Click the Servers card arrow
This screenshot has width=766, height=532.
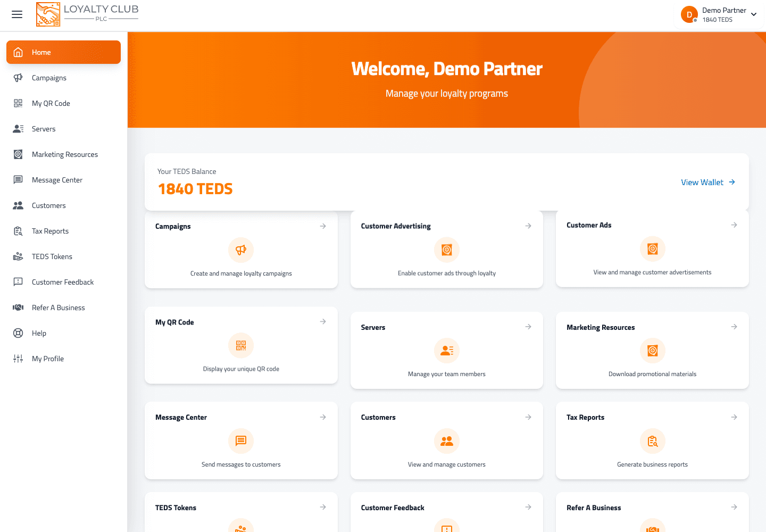(x=528, y=327)
